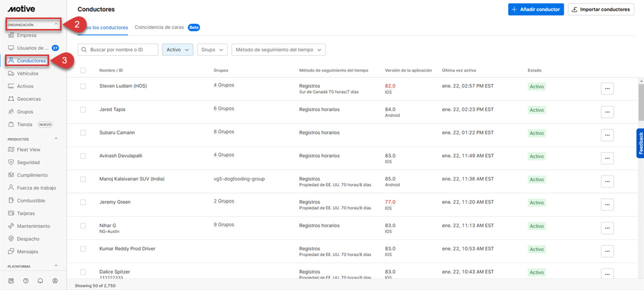Open the Empresa menu item
644x290 pixels.
26,35
